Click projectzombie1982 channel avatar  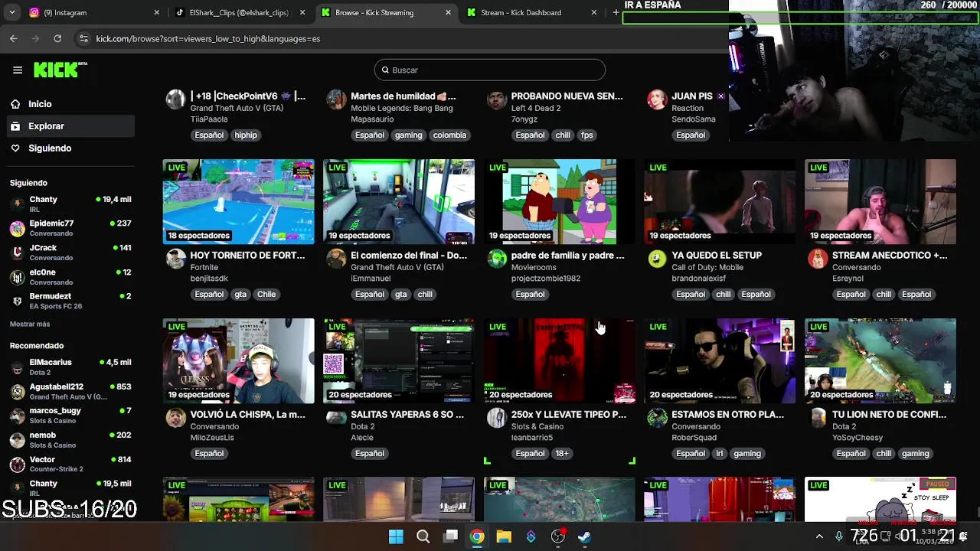tap(497, 259)
